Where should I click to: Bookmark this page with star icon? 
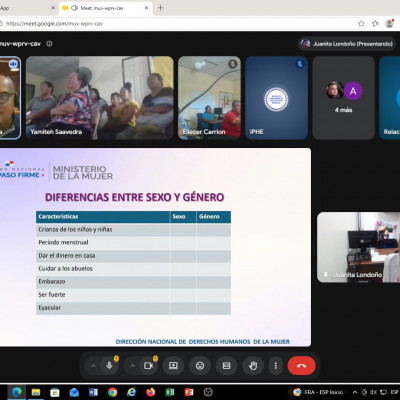[x=361, y=23]
